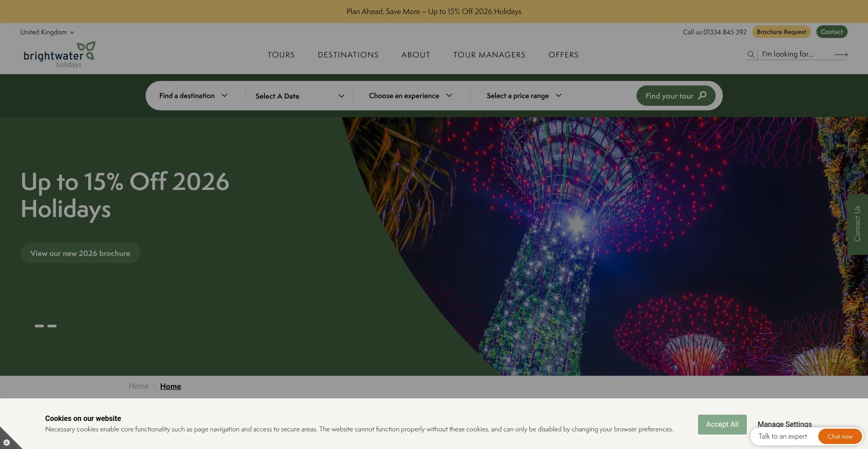The width and height of the screenshot is (868, 449).
Task: Click the Brightwater Holidays logo
Action: click(x=59, y=55)
